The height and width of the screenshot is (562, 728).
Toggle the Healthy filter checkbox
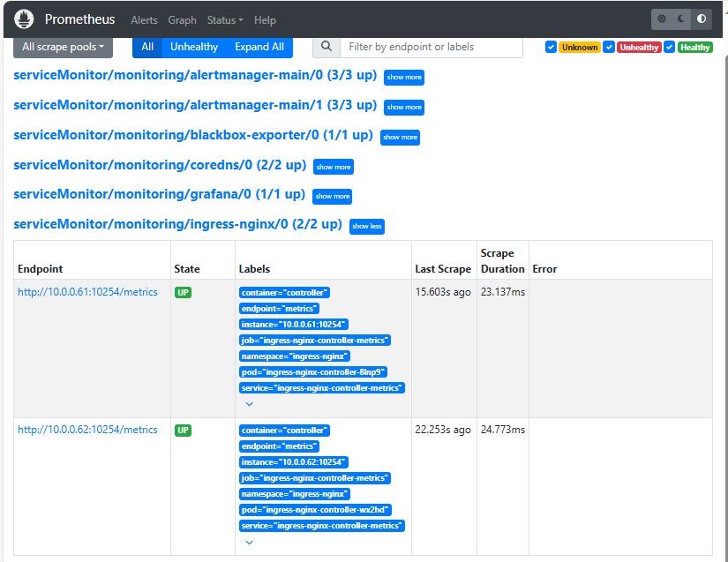669,47
